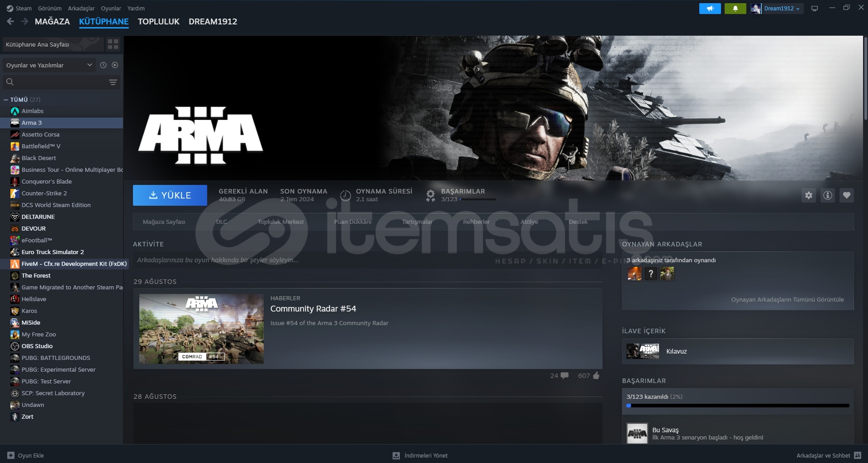This screenshot has height=463, width=868.
Task: Add Arma 3 to favorites heart
Action: pyautogui.click(x=847, y=195)
